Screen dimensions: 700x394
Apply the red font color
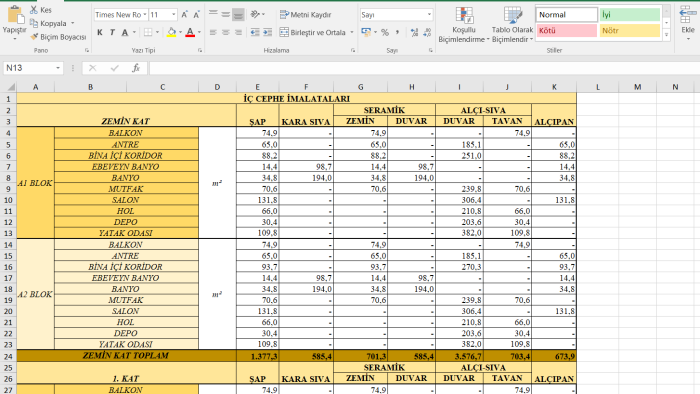[x=190, y=32]
